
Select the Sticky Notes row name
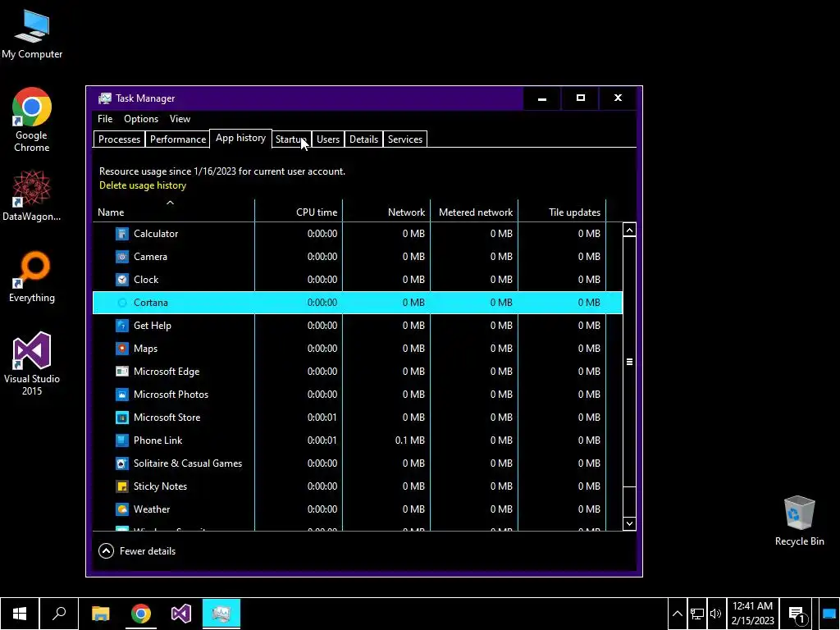click(160, 486)
